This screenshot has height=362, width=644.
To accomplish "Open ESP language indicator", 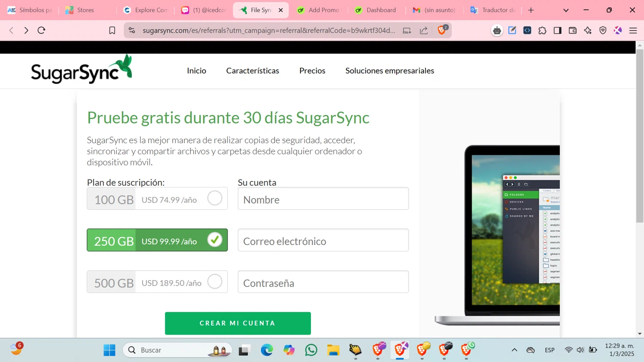I will [550, 350].
